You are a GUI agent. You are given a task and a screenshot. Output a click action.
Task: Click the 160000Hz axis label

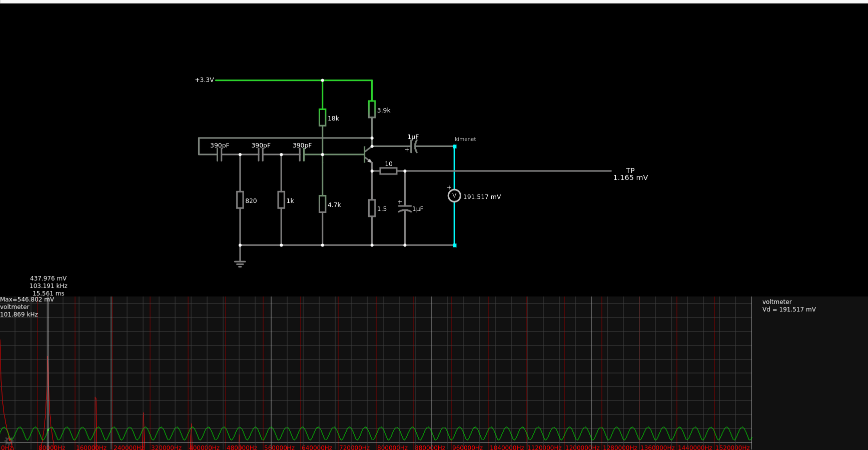tap(91, 447)
